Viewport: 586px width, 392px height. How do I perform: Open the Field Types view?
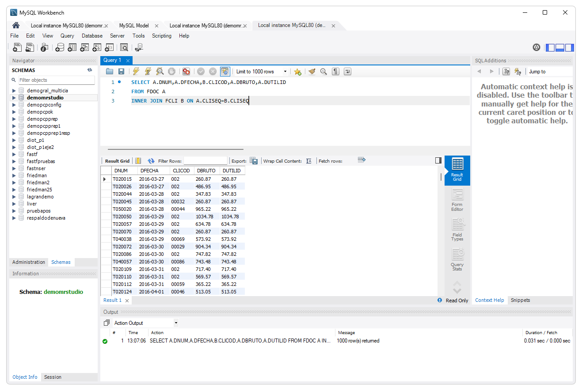457,229
